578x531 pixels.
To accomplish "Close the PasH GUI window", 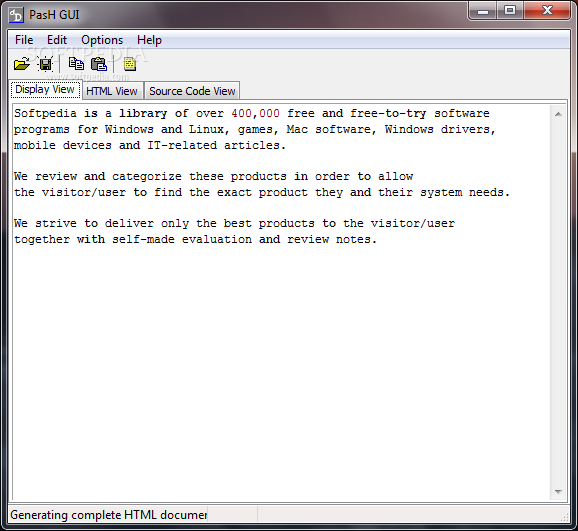I will click(547, 11).
